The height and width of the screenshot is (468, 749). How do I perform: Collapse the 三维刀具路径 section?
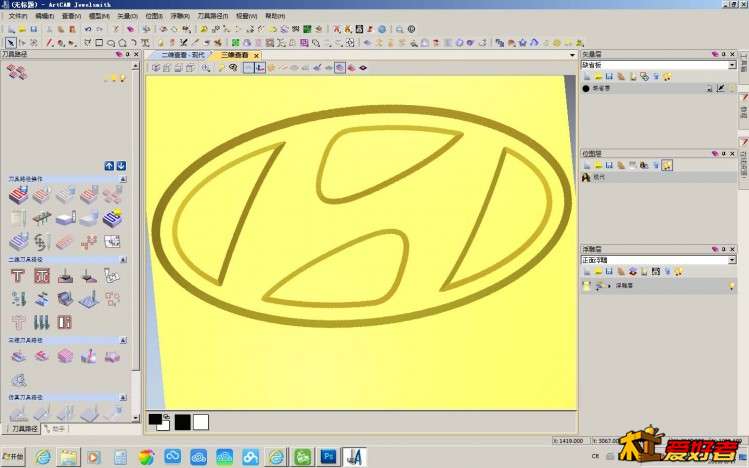123,340
